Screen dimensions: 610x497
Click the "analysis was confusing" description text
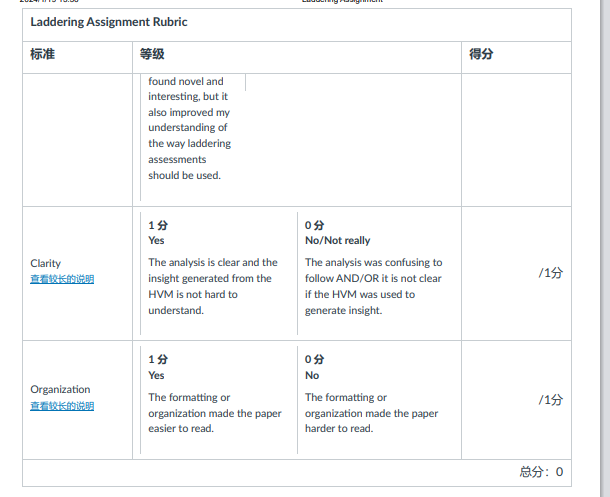point(373,286)
